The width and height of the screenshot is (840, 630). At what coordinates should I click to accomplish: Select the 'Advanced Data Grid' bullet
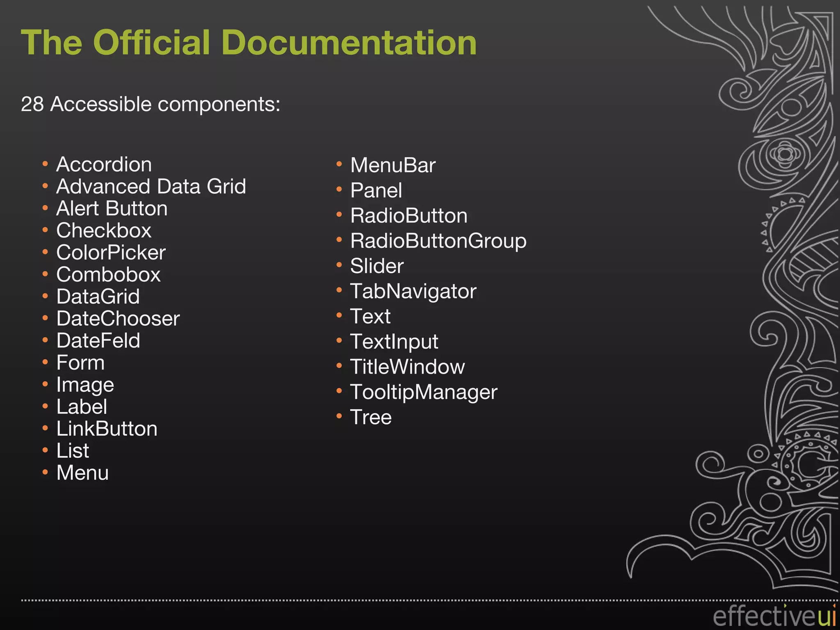click(151, 186)
